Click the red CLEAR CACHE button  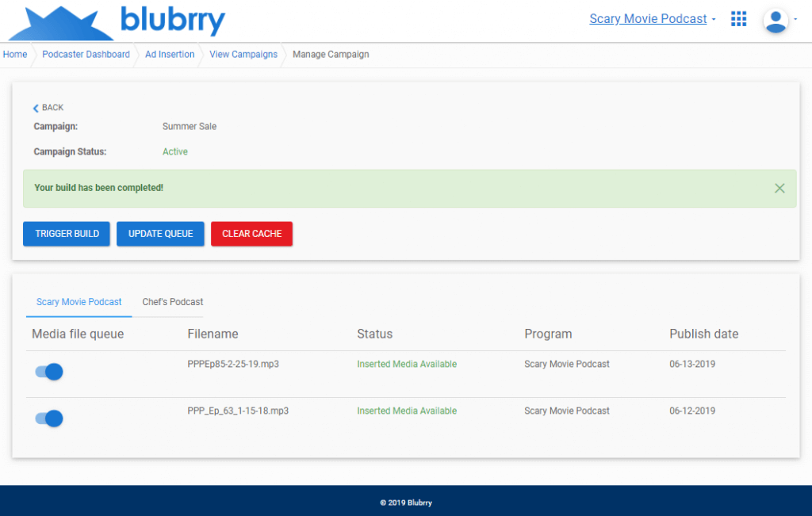[251, 233]
